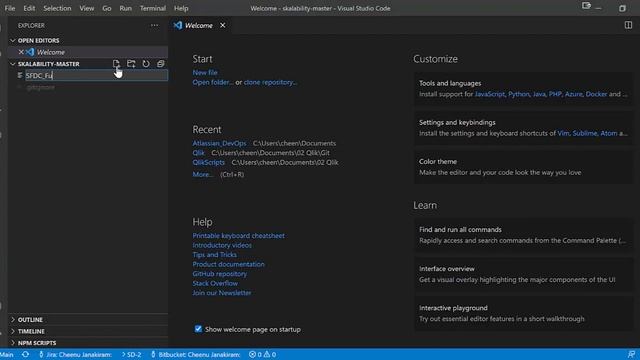This screenshot has height=360, width=640.
Task: Click the Bitbucket: Cheenu Janakiram status item
Action: (196, 354)
